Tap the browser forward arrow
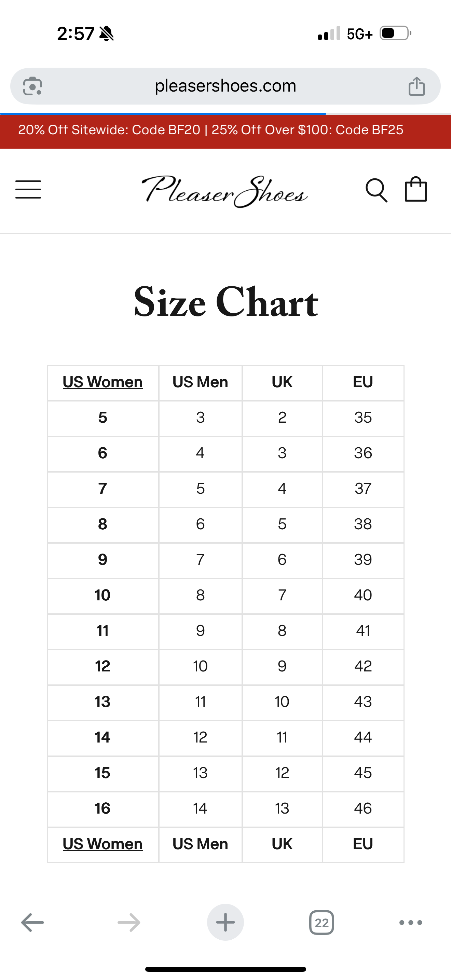Screen dimensions: 451x980 point(129,923)
